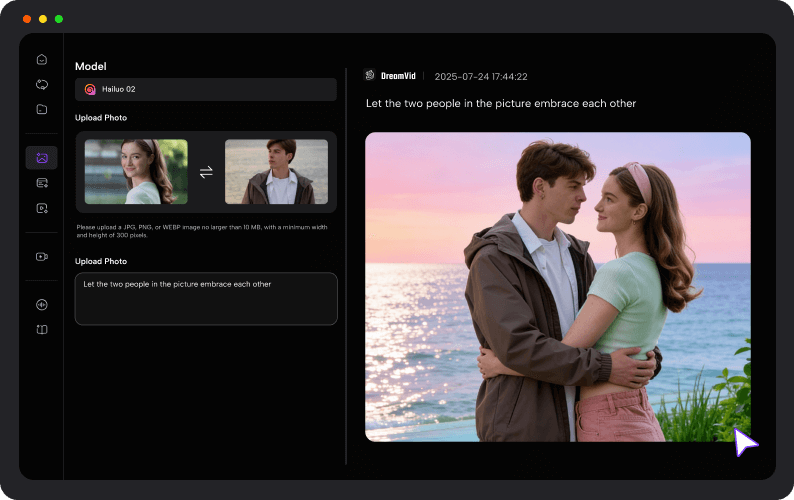Screen dimensions: 794x500
Task: Open the Hailuo 02 model selector
Action: 206,89
